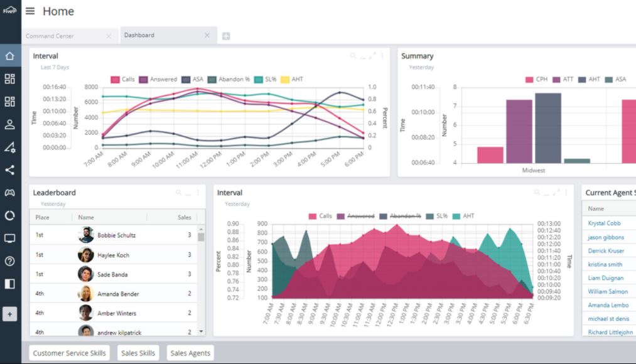Viewport: 636px width, 364px height.
Task: Click Bobbie Schultz avatar thumbnail
Action: [85, 235]
